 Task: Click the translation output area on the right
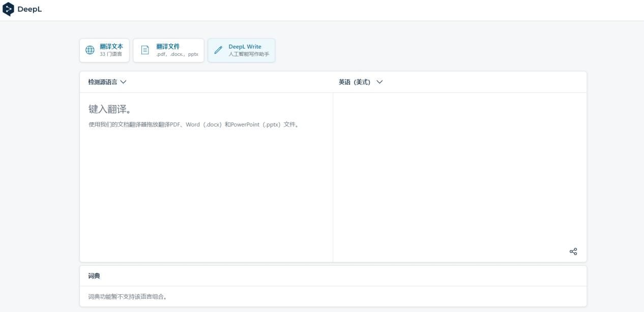(x=460, y=177)
